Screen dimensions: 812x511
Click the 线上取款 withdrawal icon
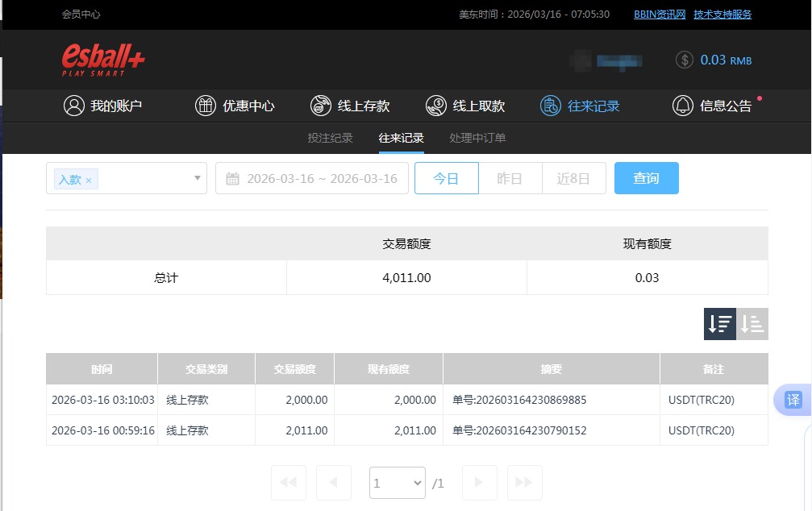(x=436, y=106)
